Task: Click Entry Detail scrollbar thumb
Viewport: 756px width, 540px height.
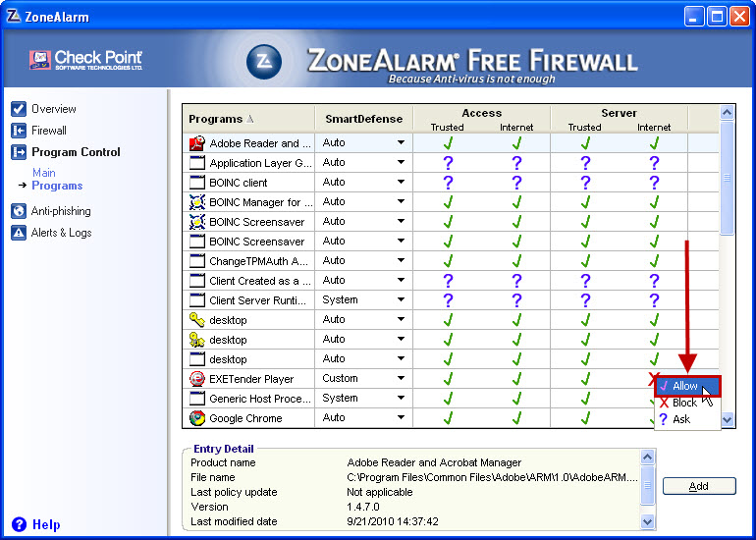Action: pyautogui.click(x=648, y=485)
